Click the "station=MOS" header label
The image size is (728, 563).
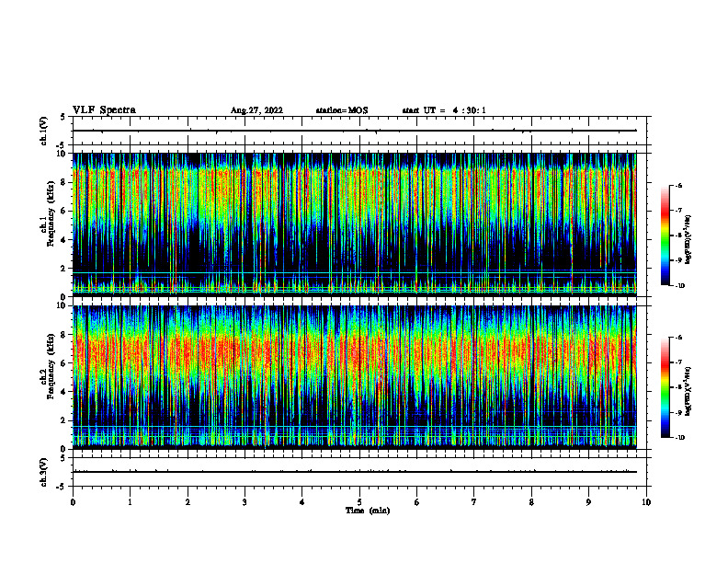[x=342, y=110]
